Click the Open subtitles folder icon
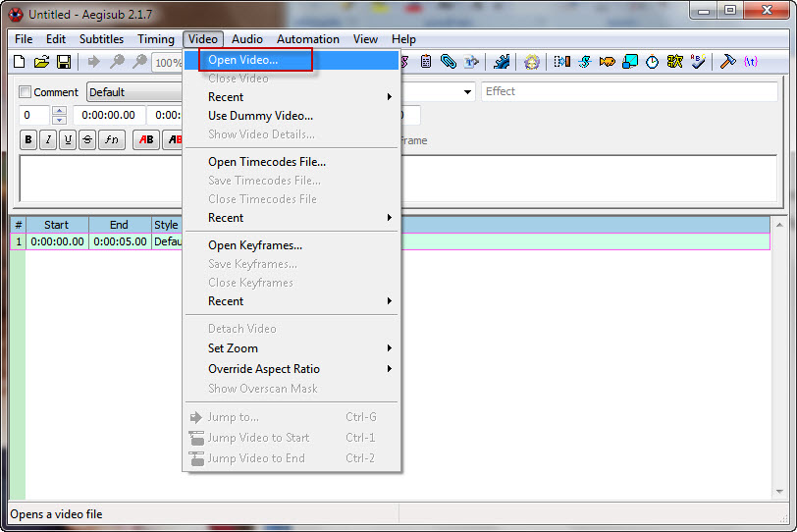The height and width of the screenshot is (532, 797). (41, 62)
